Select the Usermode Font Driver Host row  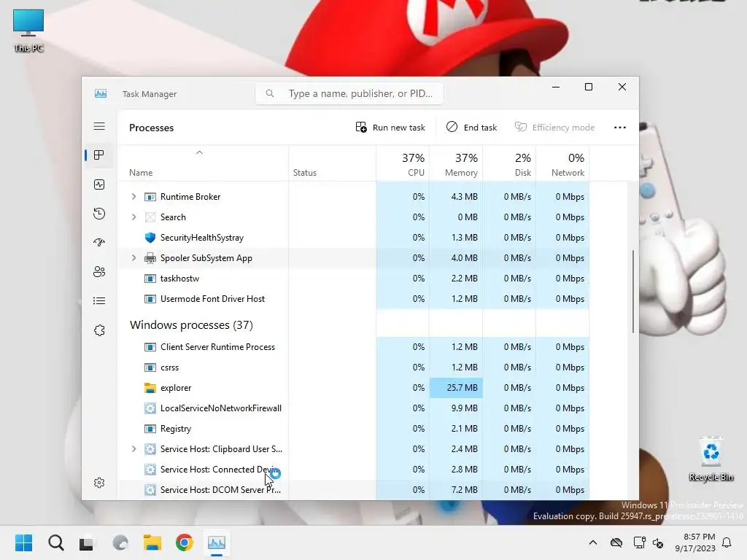coord(353,299)
